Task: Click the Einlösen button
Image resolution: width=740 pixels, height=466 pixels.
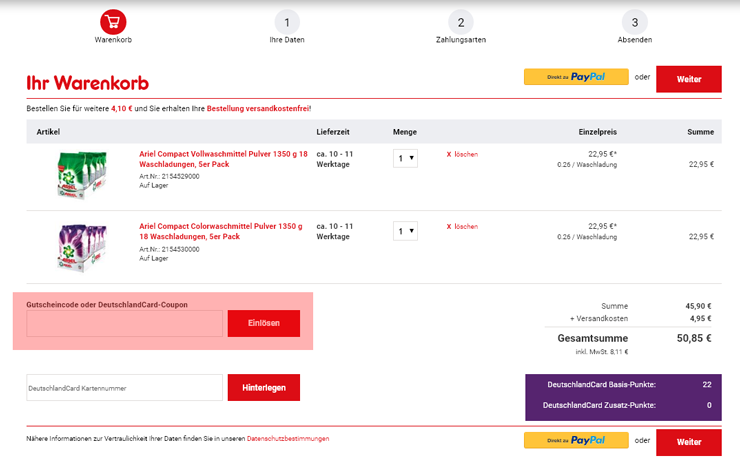Action: pyautogui.click(x=264, y=323)
